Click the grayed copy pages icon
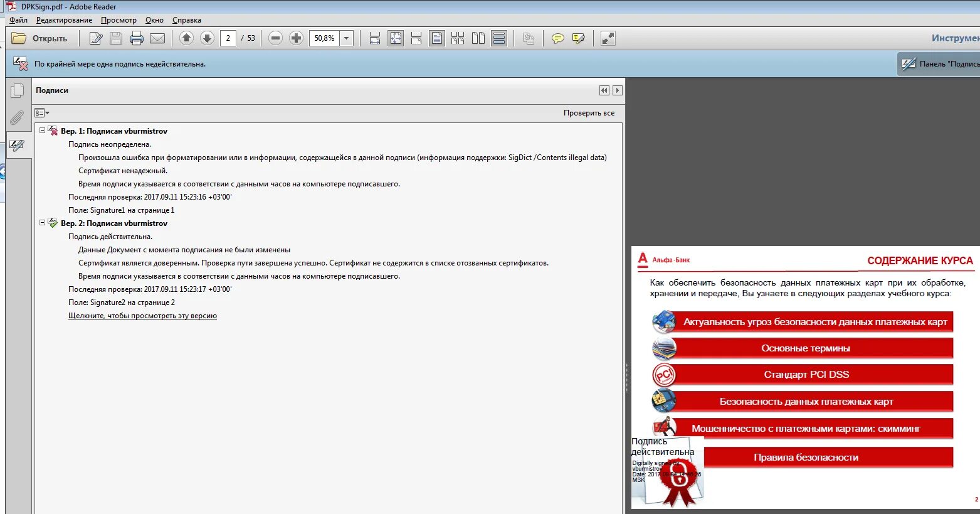The image size is (980, 514). pos(529,38)
